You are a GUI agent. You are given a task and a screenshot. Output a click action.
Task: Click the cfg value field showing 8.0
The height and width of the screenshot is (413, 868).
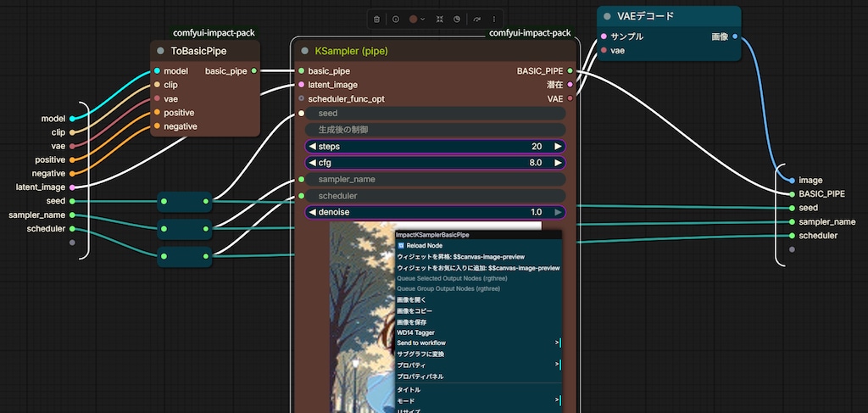(435, 163)
